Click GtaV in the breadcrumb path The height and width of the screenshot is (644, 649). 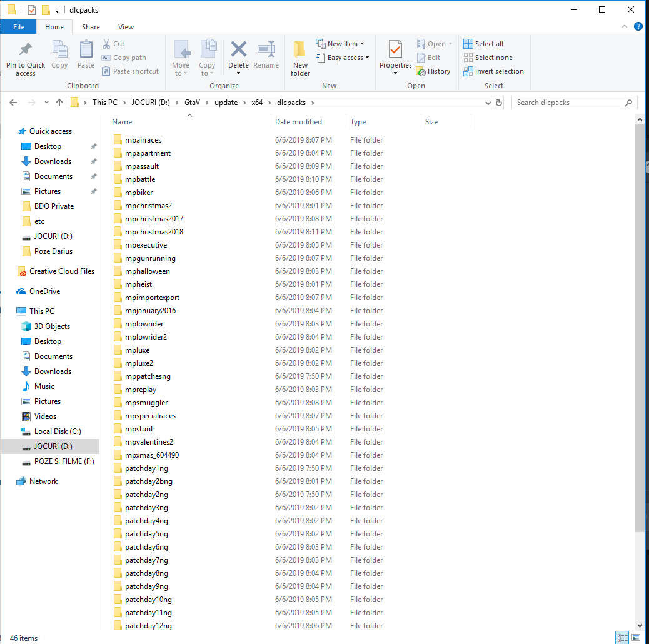tap(192, 103)
